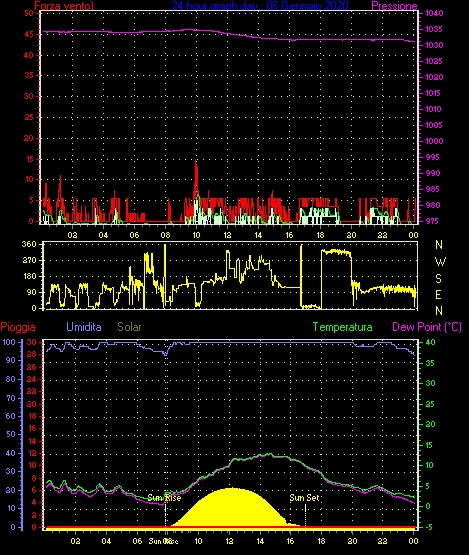Click the 1020 pressure axis value
This screenshot has height=555, width=469.
434,77
